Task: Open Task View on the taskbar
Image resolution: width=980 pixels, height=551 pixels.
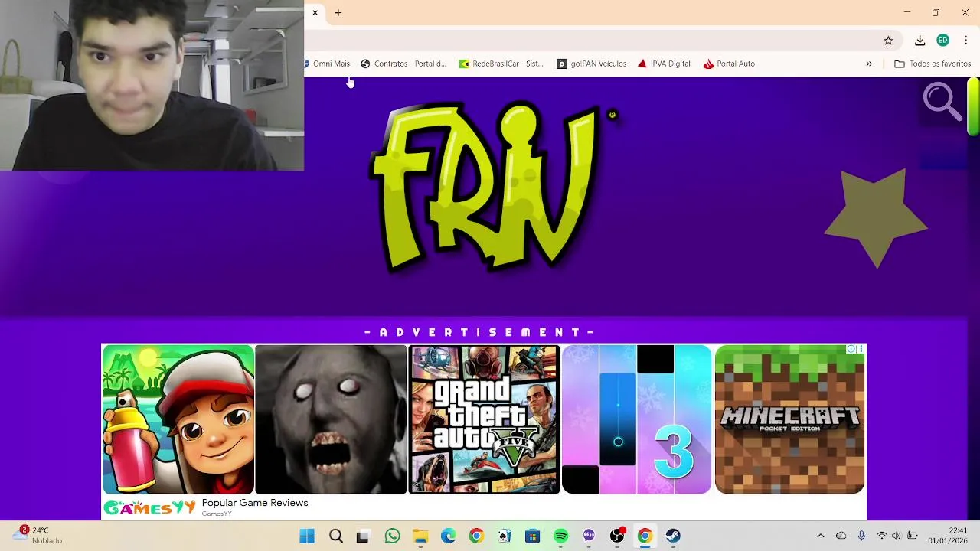Action: (x=363, y=536)
